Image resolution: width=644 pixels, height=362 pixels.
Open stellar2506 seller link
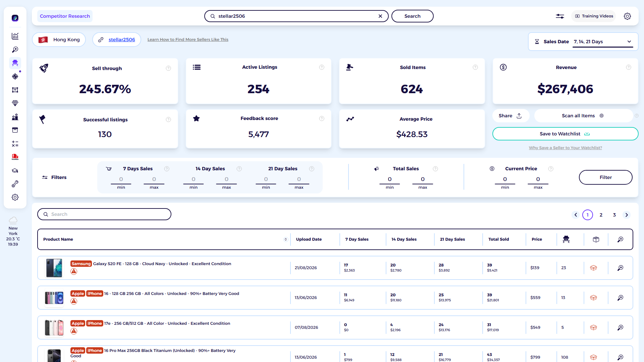tap(122, 40)
